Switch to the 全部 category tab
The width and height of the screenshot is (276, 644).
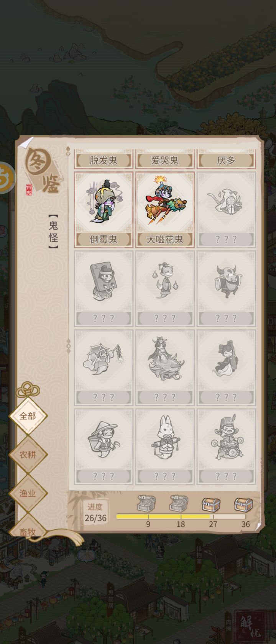[x=28, y=416]
